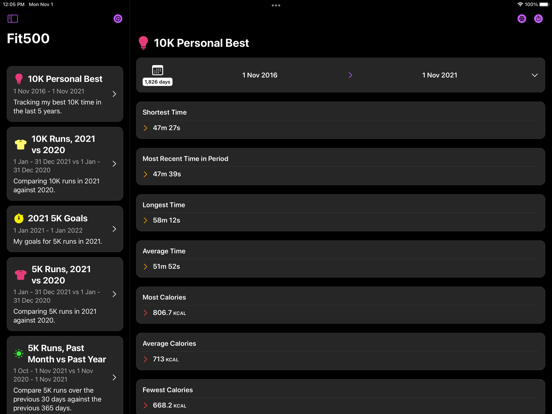Click the pink shirt icon for 5K Runs
The height and width of the screenshot is (414, 552).
[21, 275]
